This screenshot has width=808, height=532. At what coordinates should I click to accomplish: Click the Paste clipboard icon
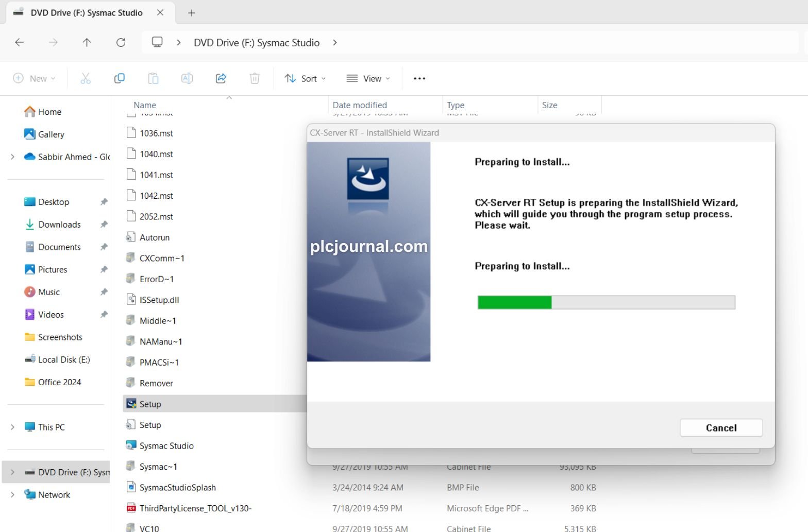pos(153,78)
